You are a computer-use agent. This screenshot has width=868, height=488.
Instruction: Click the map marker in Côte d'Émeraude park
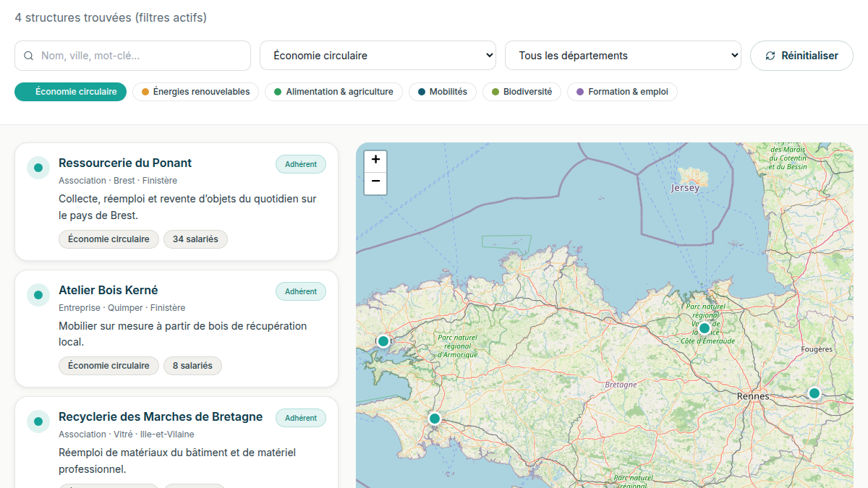[x=705, y=328]
